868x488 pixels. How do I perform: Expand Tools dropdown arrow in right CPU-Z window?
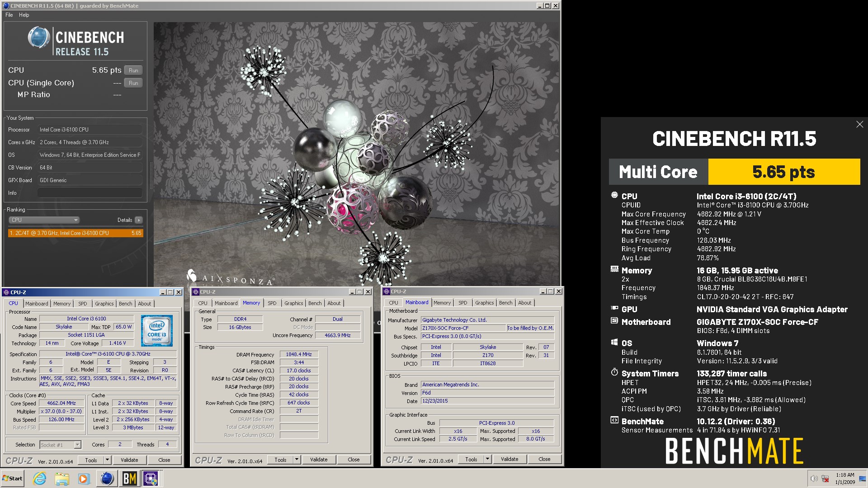(x=487, y=459)
